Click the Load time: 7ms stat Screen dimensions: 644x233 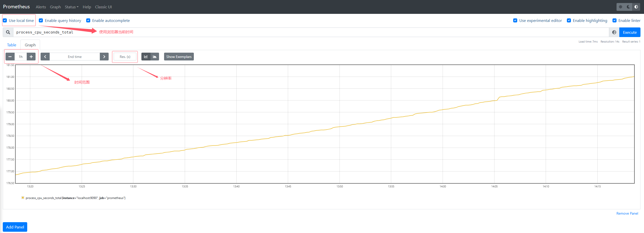588,42
